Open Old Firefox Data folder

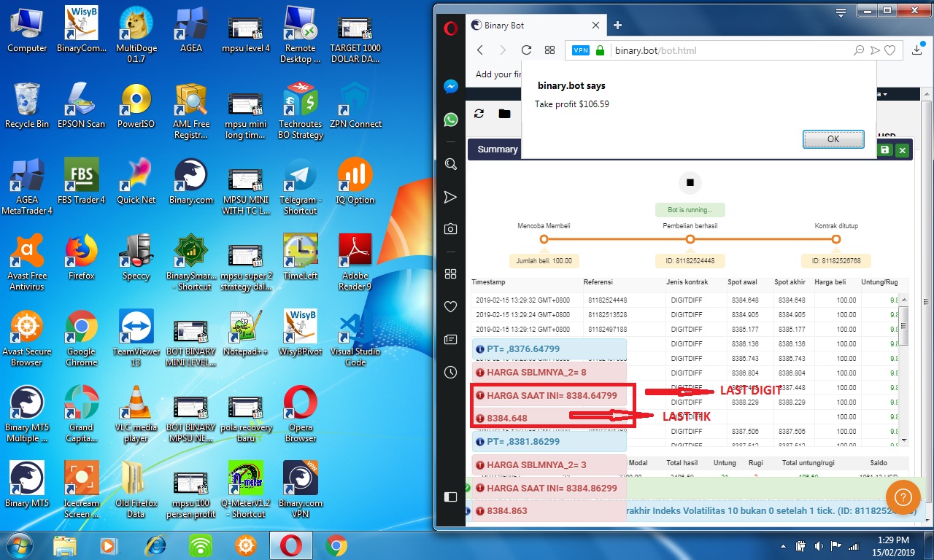(x=136, y=490)
